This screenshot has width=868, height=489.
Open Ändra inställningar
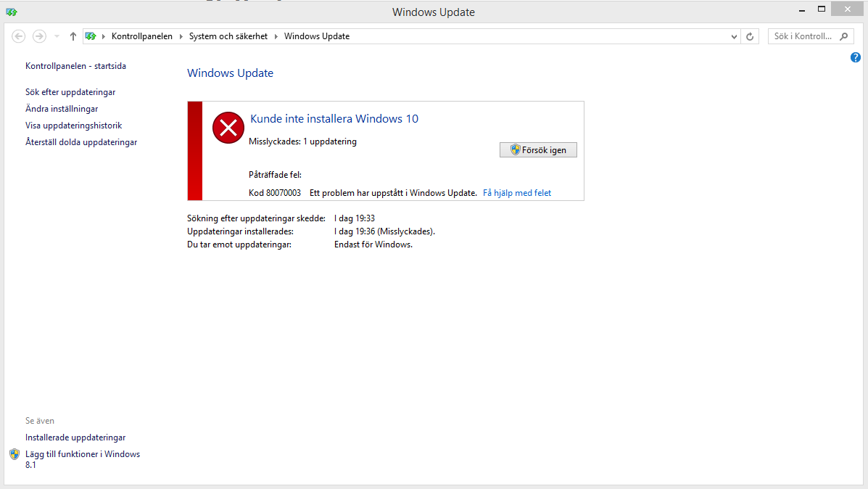62,109
